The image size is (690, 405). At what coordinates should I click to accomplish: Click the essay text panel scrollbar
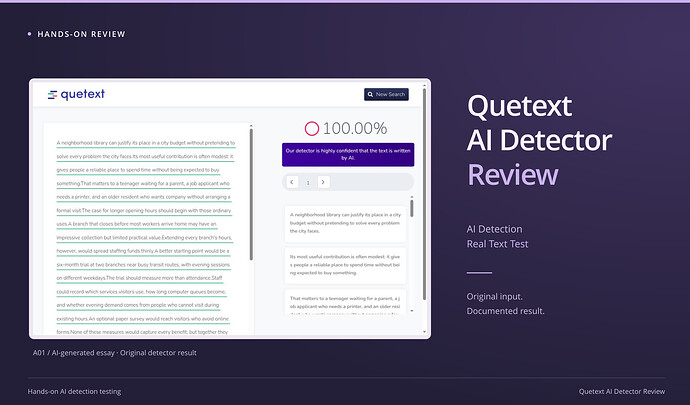click(251, 195)
